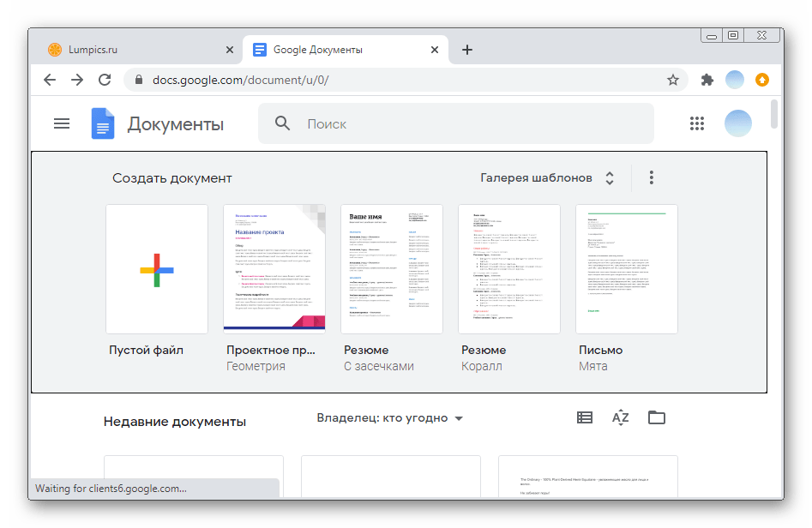
Task: Click the Геометрия subtitle
Action: coord(256,366)
